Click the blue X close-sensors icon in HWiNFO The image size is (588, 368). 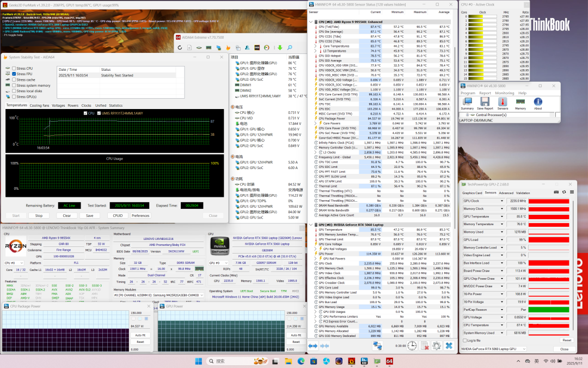pyautogui.click(x=449, y=346)
